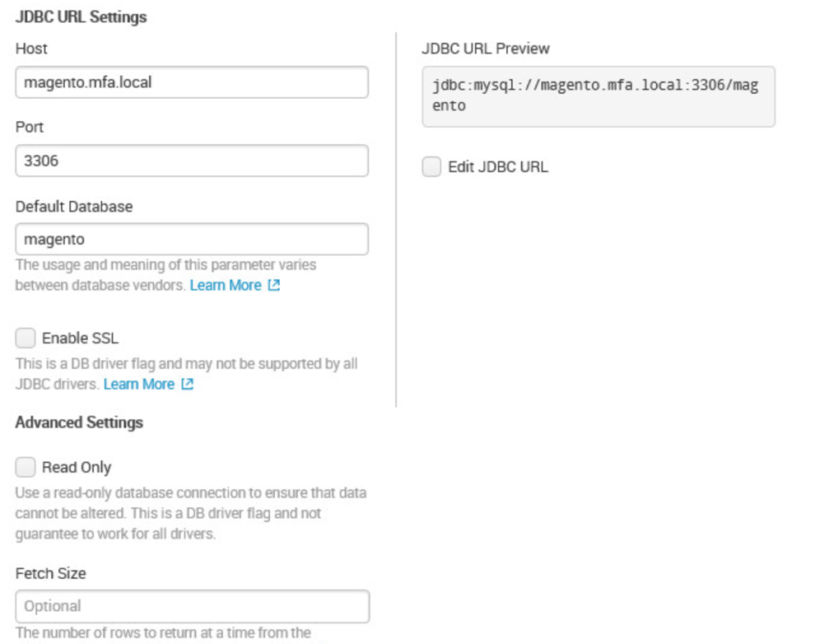Click external link icon beside SSL Learn More
This screenshot has height=644, width=815.
pos(187,384)
